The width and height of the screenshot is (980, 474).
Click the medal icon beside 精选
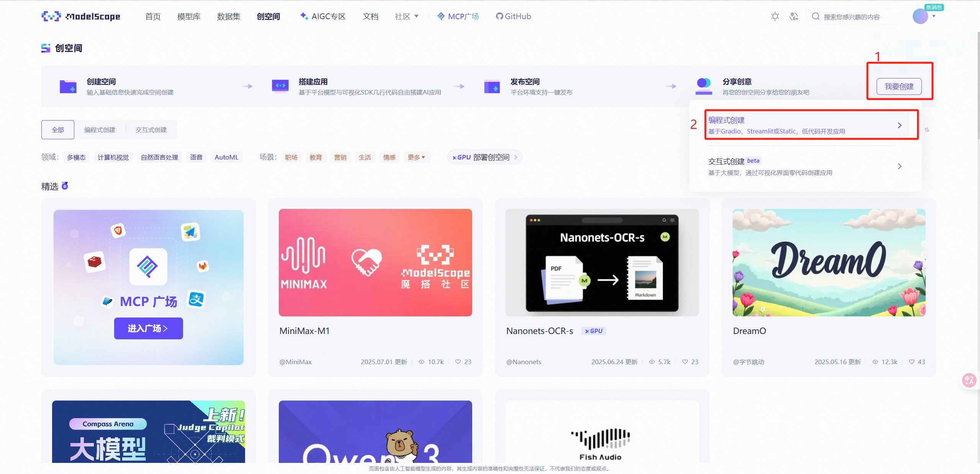tap(65, 186)
